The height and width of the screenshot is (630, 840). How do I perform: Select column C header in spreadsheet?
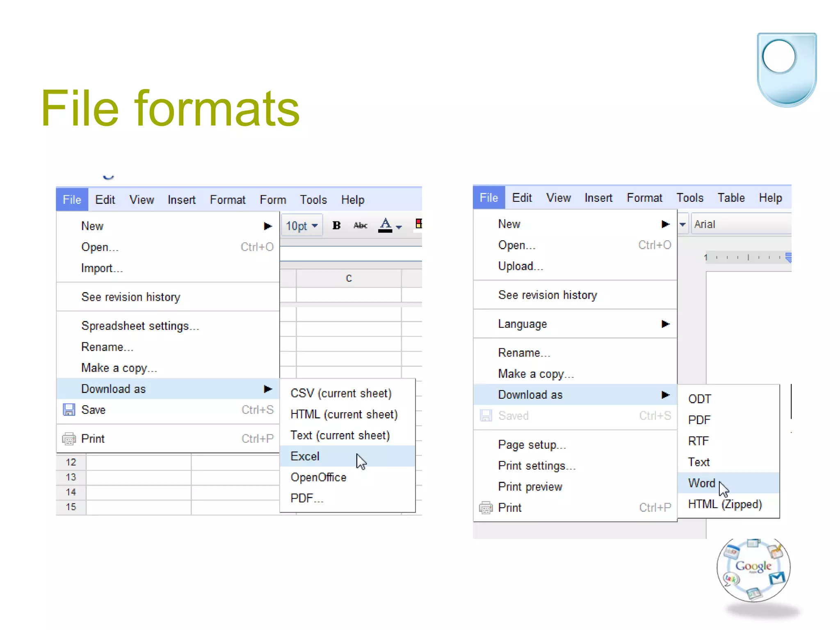(349, 278)
